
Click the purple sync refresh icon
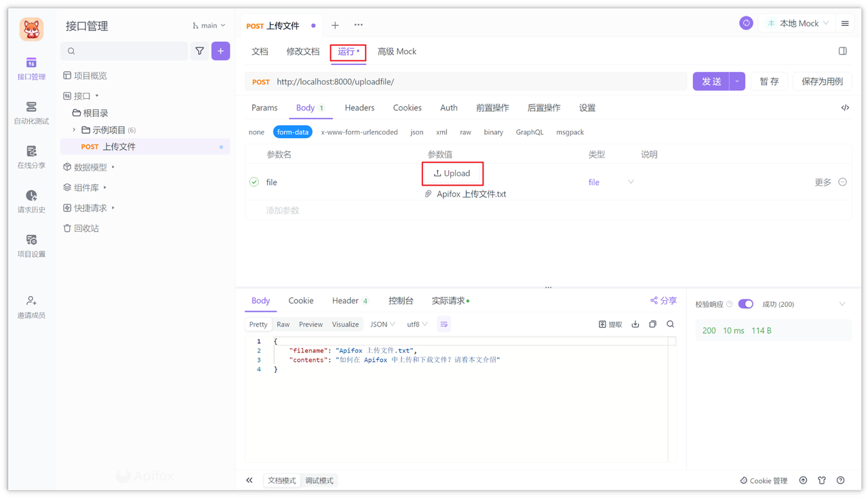tap(746, 23)
